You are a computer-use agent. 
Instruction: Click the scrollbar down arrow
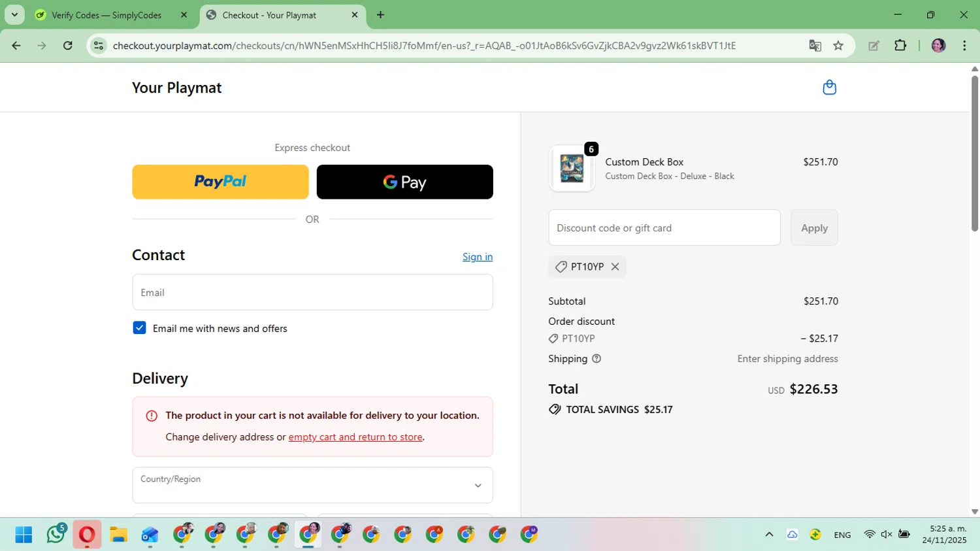(x=974, y=512)
